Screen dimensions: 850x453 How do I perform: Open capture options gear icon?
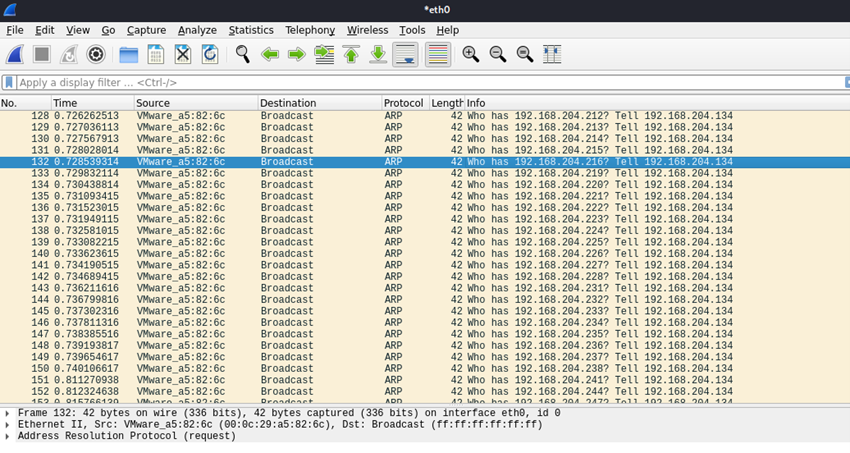tap(96, 54)
